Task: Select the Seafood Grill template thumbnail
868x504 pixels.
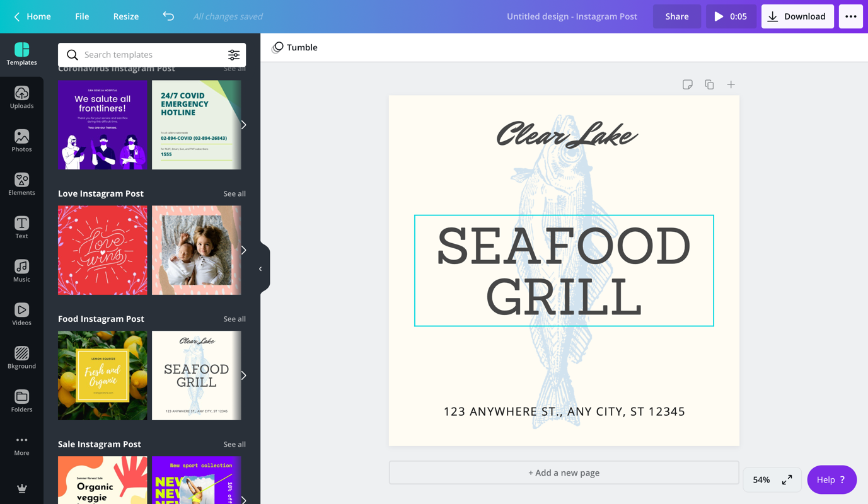Action: click(x=197, y=375)
